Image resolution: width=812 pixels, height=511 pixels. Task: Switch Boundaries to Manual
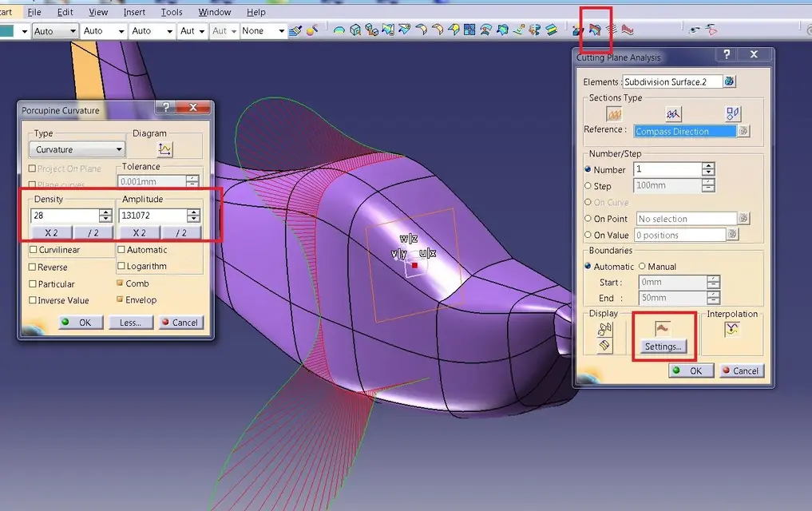click(x=642, y=266)
